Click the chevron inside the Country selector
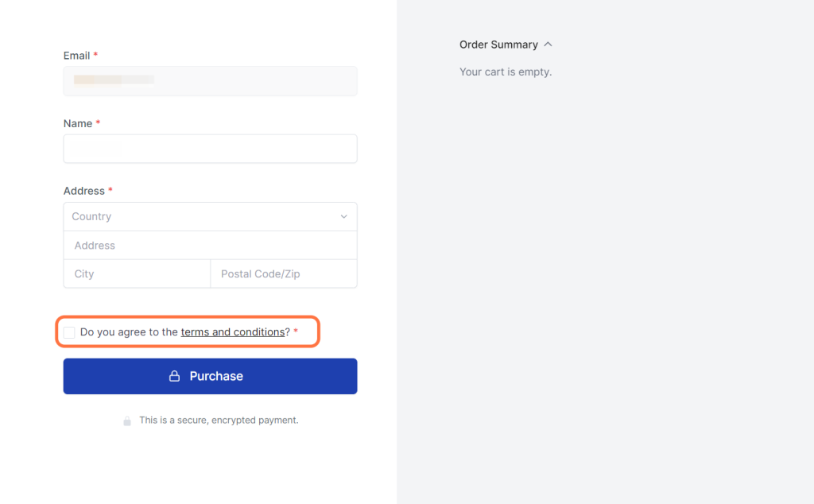The image size is (814, 504). (343, 216)
